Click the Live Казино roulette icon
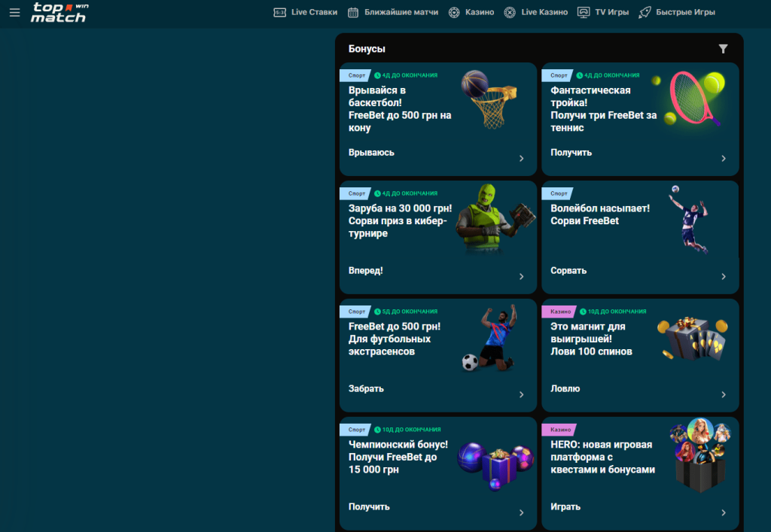771x532 pixels. (510, 12)
